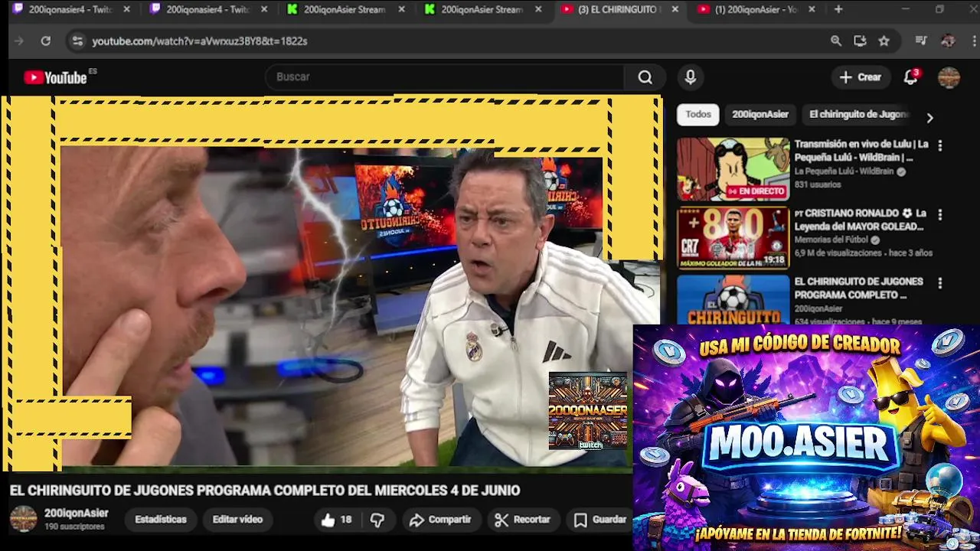Switch to second 200iqonAsier Stream tab
Screen dimensions: 980x551
[x=482, y=9]
